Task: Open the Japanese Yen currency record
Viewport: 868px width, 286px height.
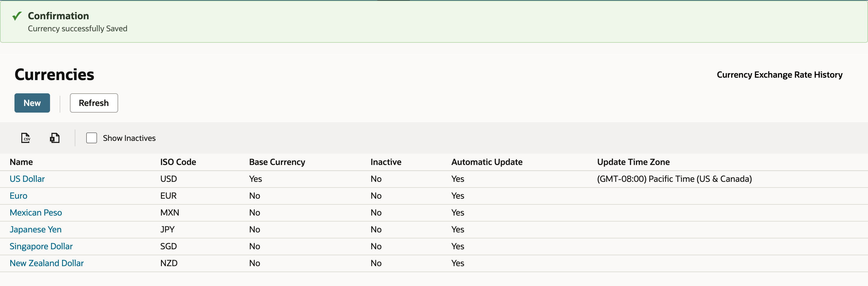Action: pyautogui.click(x=36, y=229)
